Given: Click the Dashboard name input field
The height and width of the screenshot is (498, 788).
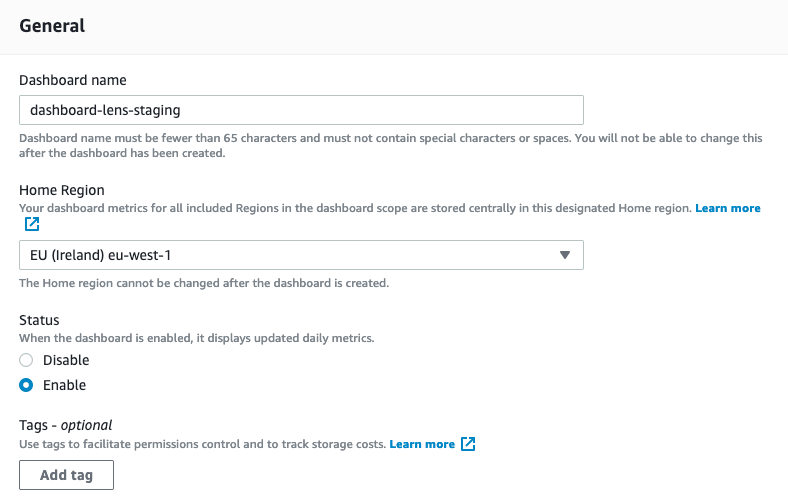Looking at the screenshot, I should point(301,110).
